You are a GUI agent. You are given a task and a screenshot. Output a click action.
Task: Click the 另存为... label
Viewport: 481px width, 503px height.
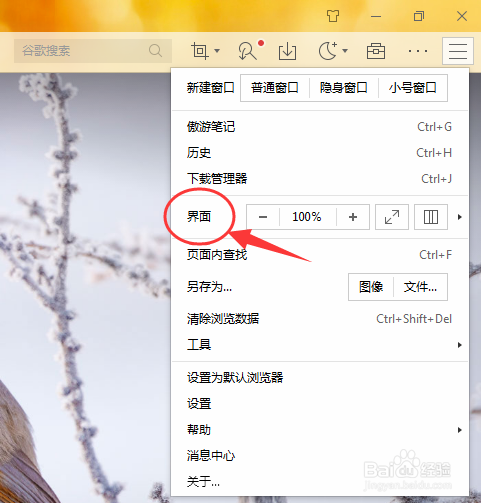click(209, 287)
